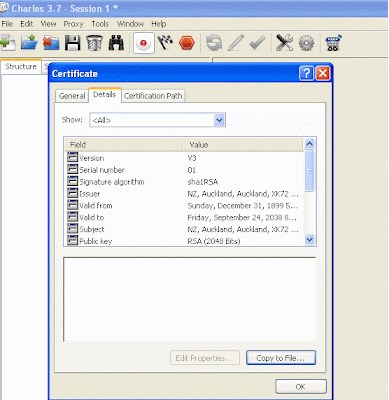
Task: Click the RSA (2048 Bits) value
Action: tap(214, 241)
